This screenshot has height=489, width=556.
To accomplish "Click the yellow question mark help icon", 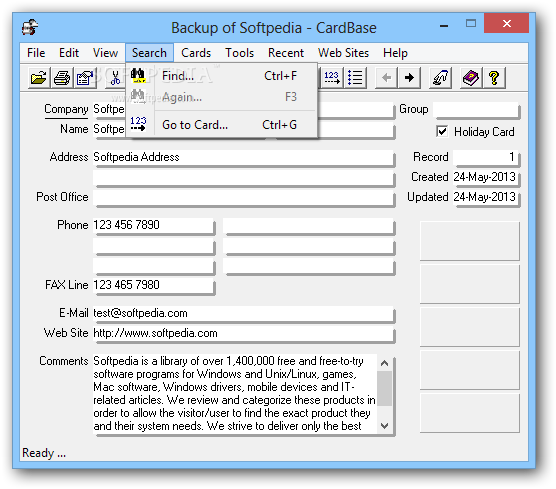I will [494, 77].
